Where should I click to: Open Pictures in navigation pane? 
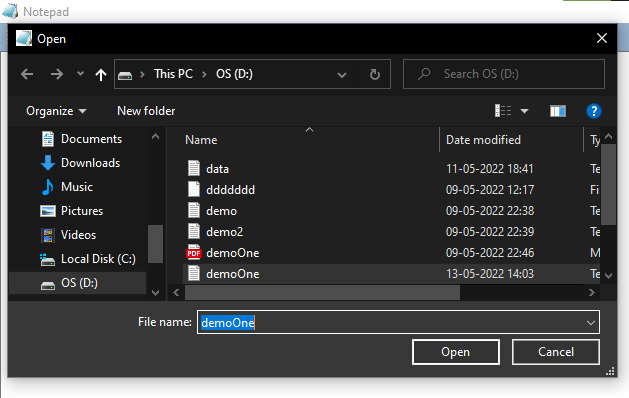pyautogui.click(x=82, y=211)
